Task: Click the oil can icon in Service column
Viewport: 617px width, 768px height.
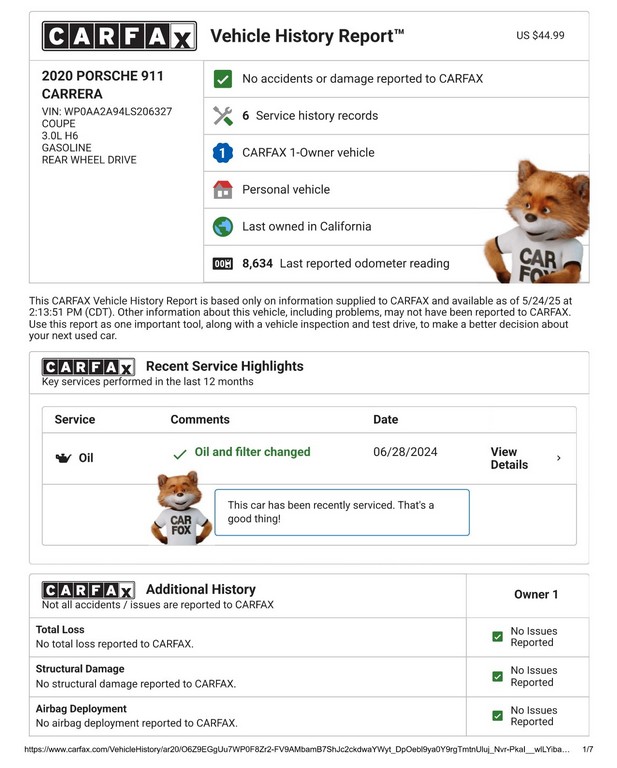Action: [x=63, y=458]
